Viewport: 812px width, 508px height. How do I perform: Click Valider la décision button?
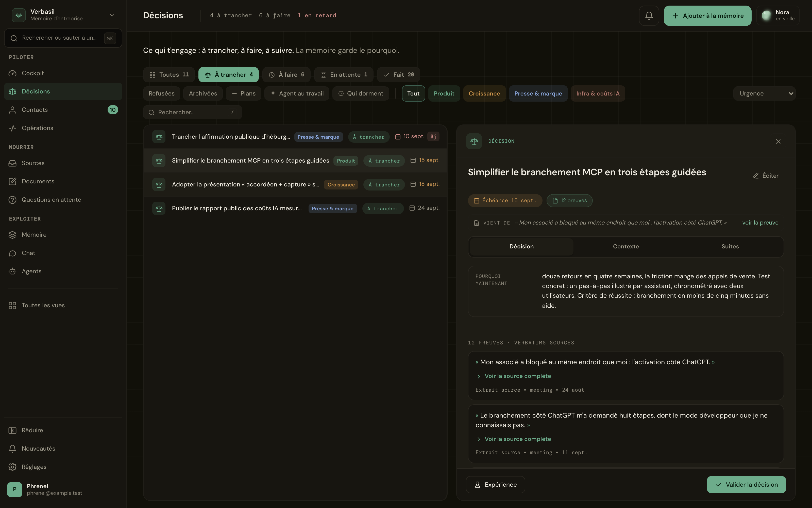tap(746, 484)
